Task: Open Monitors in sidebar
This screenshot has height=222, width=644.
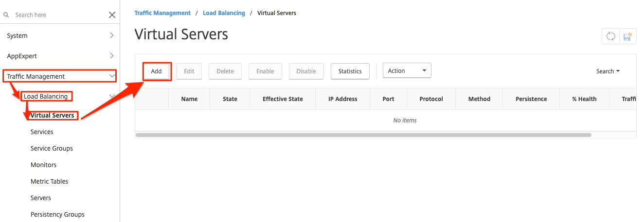Action: coord(43,165)
